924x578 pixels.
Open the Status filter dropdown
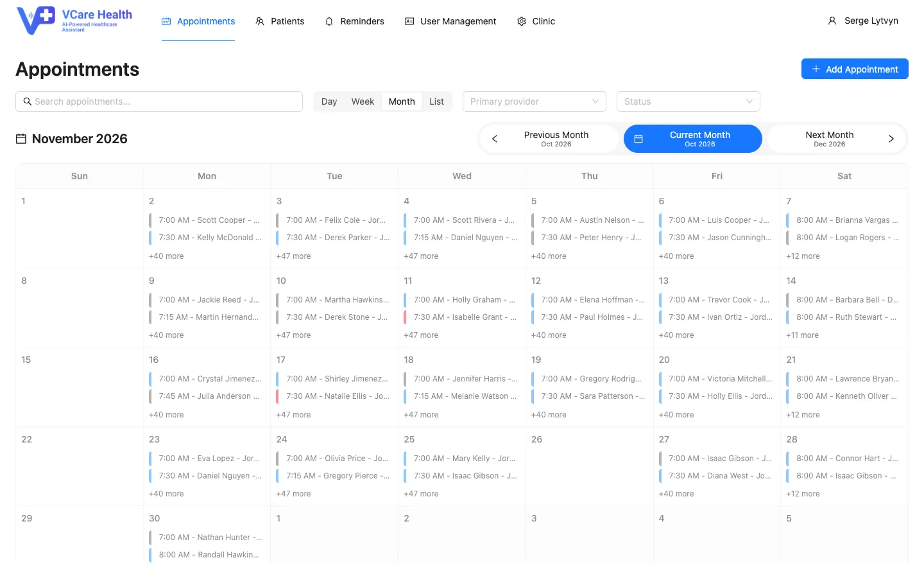689,101
